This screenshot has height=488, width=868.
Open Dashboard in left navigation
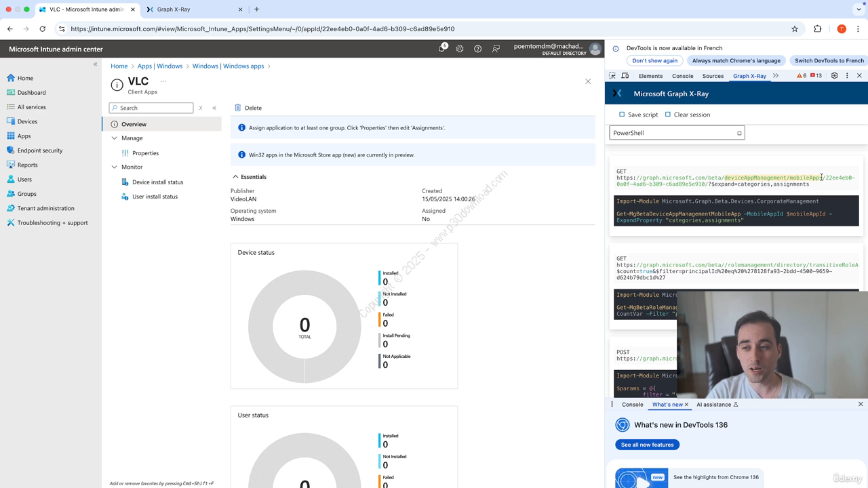pos(31,92)
